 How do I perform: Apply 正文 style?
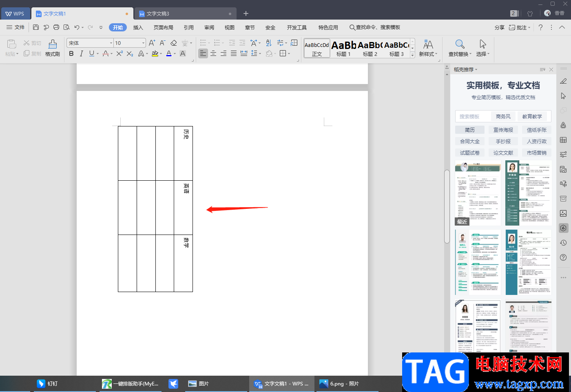(317, 48)
